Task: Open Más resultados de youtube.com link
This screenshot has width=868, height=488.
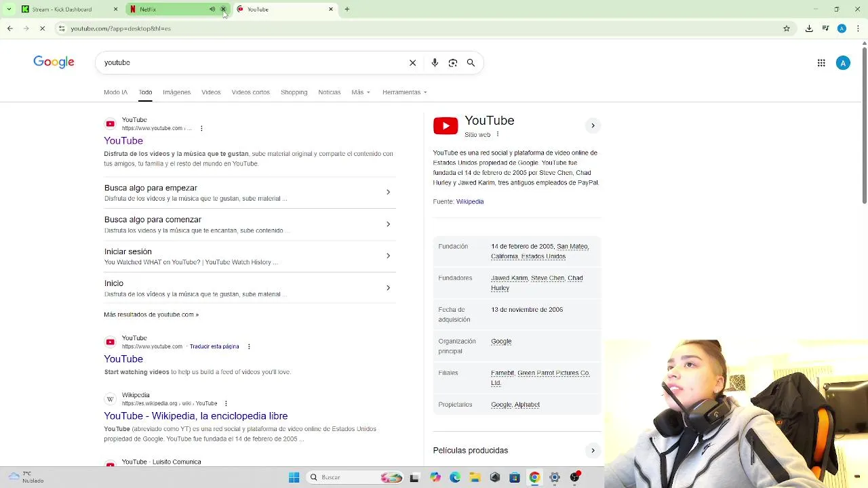Action: click(151, 314)
